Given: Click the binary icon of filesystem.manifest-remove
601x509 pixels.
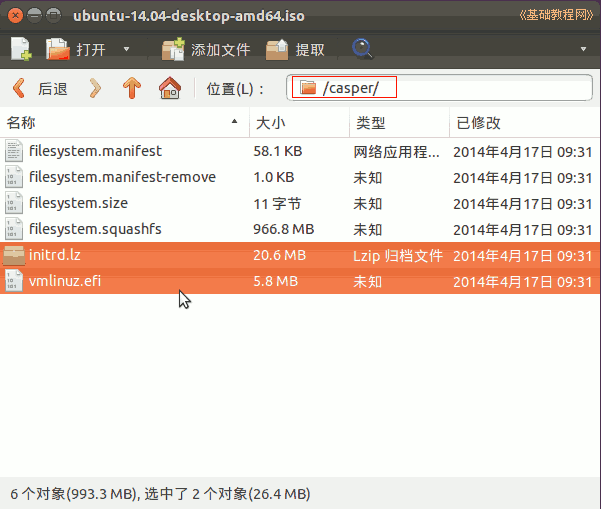Looking at the screenshot, I should tap(14, 177).
